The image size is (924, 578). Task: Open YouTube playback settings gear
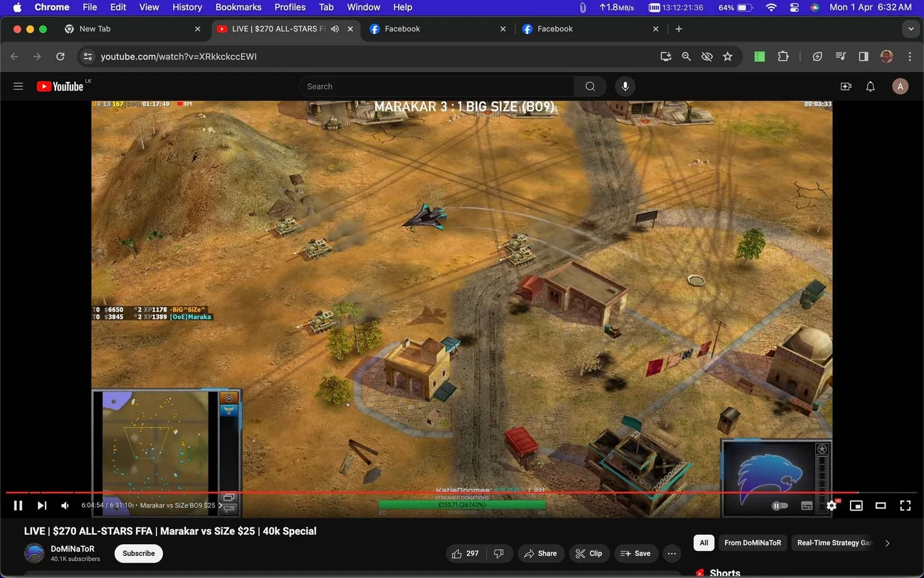coord(831,505)
